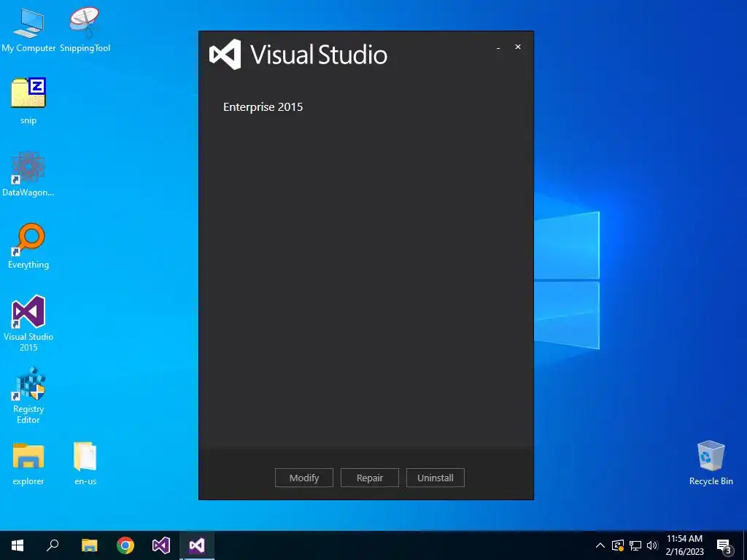Open taskbar search magnifier

53,545
